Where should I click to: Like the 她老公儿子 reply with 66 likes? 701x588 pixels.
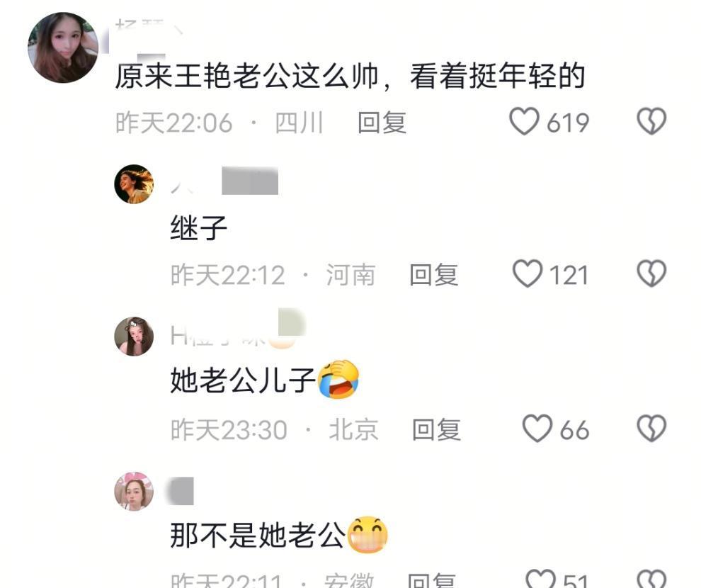coord(537,429)
